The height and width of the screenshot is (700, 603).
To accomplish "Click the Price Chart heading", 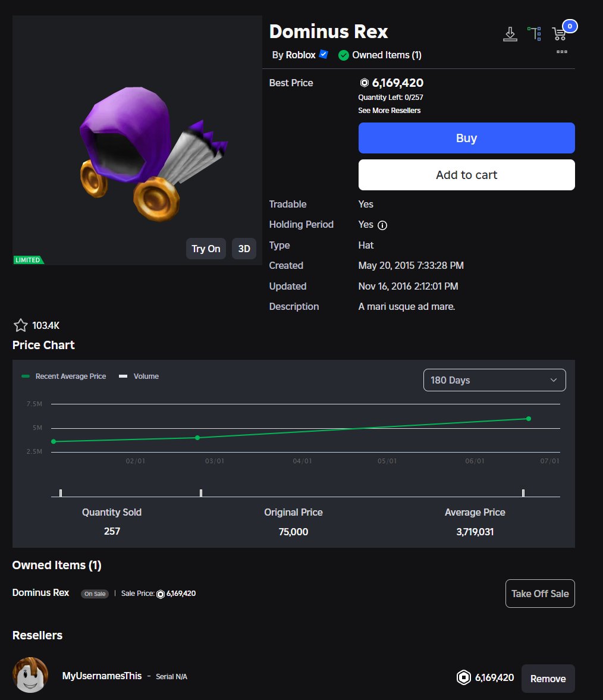I will click(43, 345).
